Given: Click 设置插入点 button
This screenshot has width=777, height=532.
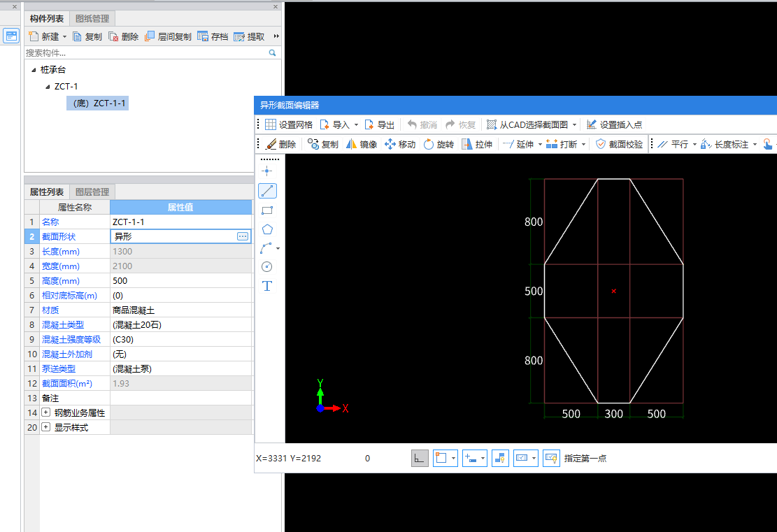Looking at the screenshot, I should (614, 125).
